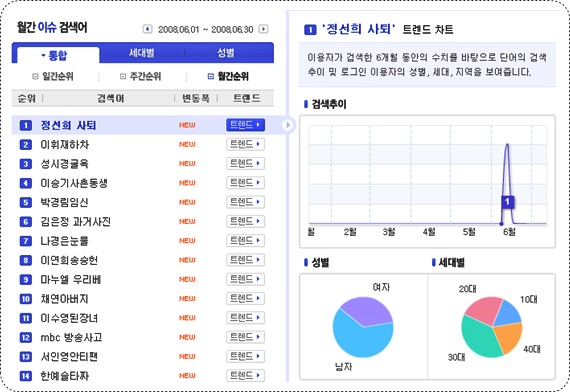Select 일간순위 daily ranking option
The image size is (570, 392).
(53, 76)
